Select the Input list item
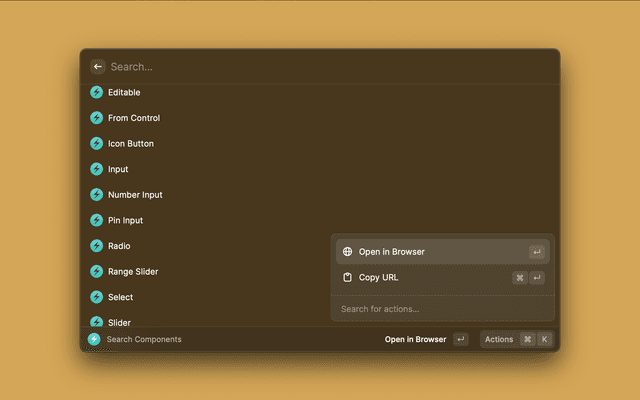 118,169
